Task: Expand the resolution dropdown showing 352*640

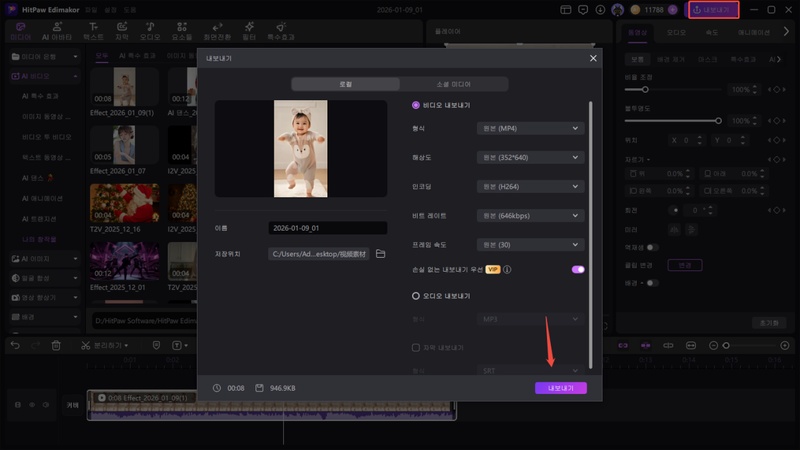Action: [529, 157]
